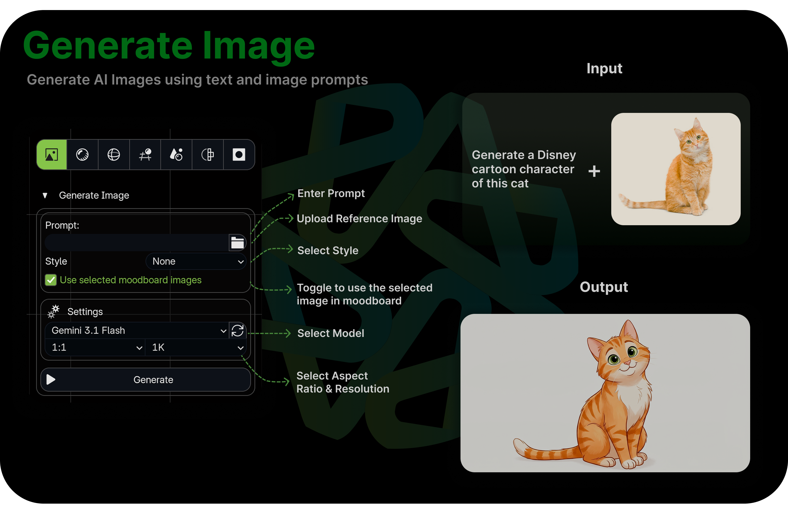Image resolution: width=788 pixels, height=532 pixels.
Task: Click the 'Style' label
Action: tap(56, 262)
